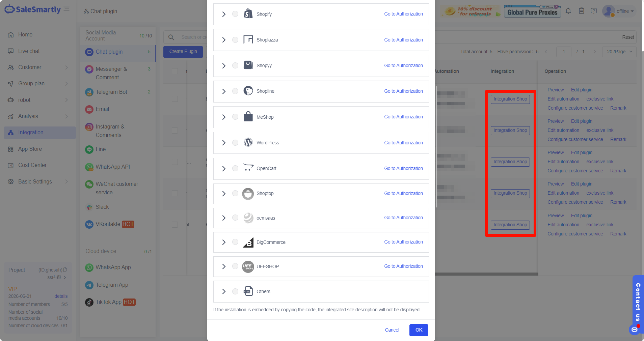Select the WordPress radio button
This screenshot has height=341, width=644.
pyautogui.click(x=235, y=143)
